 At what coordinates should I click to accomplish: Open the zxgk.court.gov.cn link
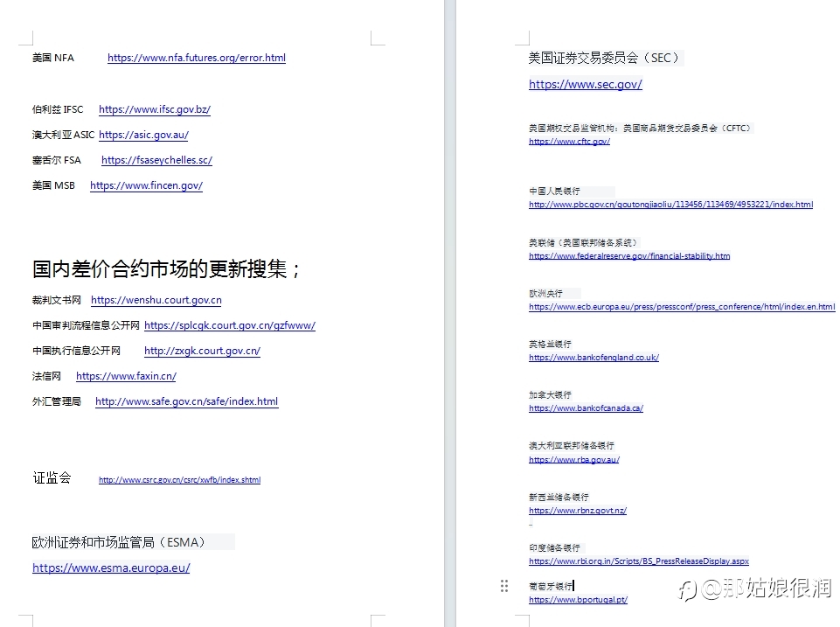coord(203,351)
